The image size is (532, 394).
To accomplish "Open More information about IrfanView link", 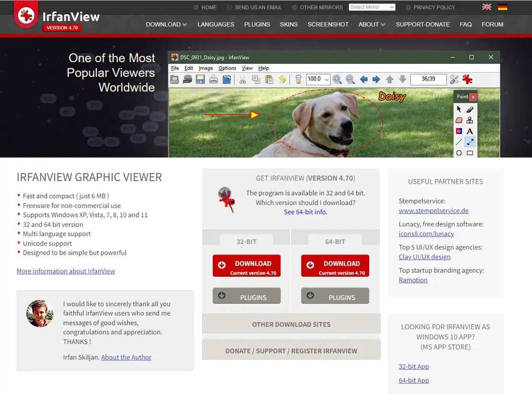I will pos(66,271).
